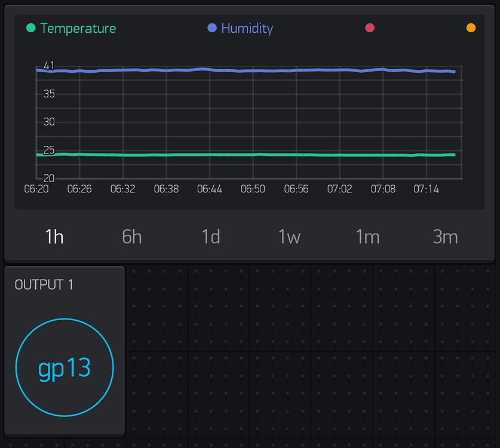The image size is (500, 448).
Task: Click the OUTPUT 1 widget title
Action: (44, 285)
